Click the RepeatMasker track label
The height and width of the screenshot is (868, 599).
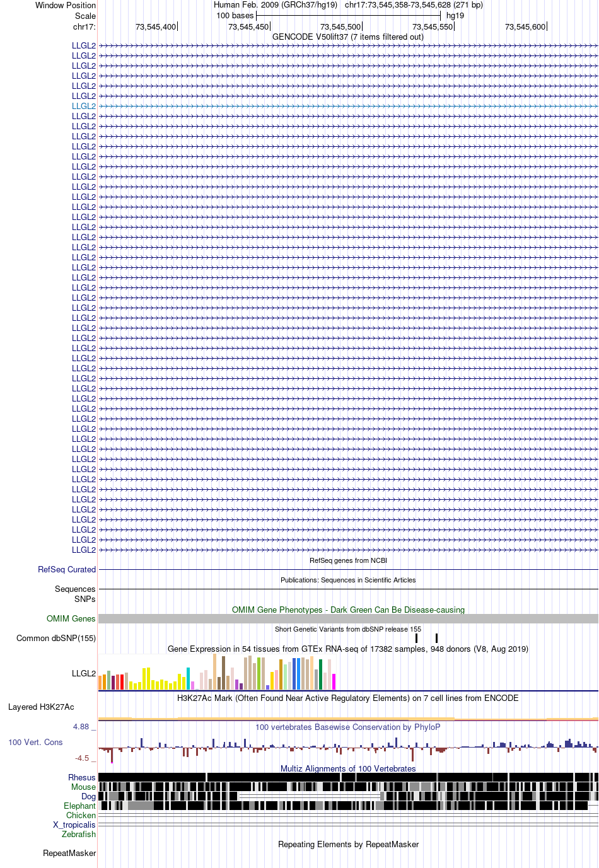[x=69, y=853]
